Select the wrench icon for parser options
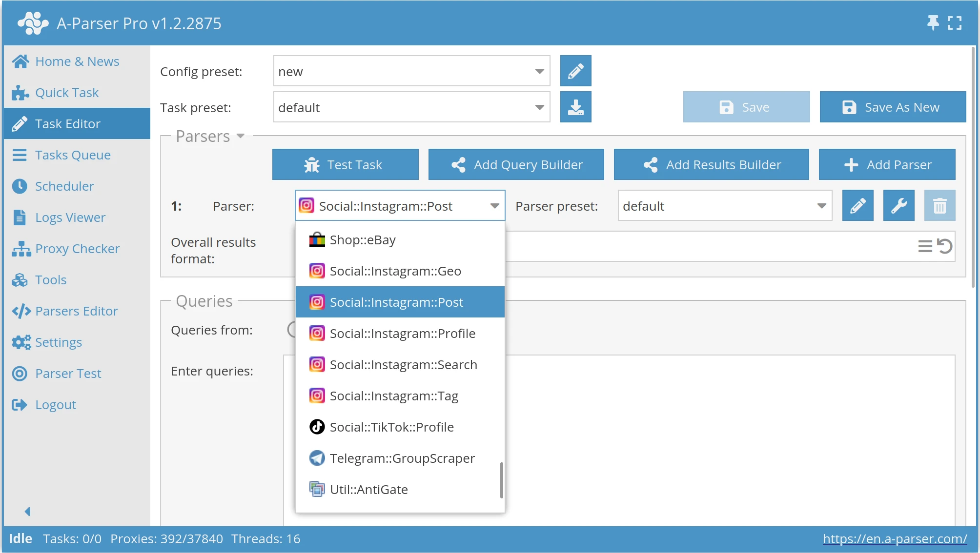980x553 pixels. tap(898, 205)
